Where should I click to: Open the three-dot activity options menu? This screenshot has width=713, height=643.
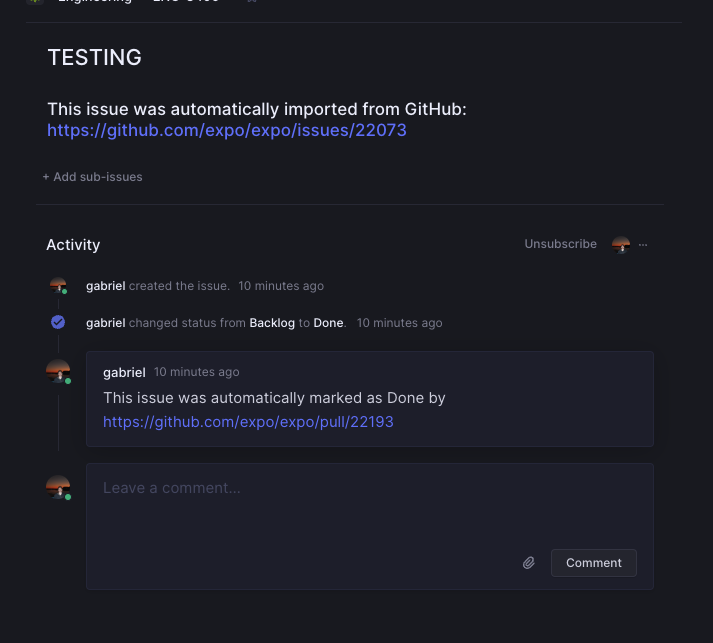point(643,244)
